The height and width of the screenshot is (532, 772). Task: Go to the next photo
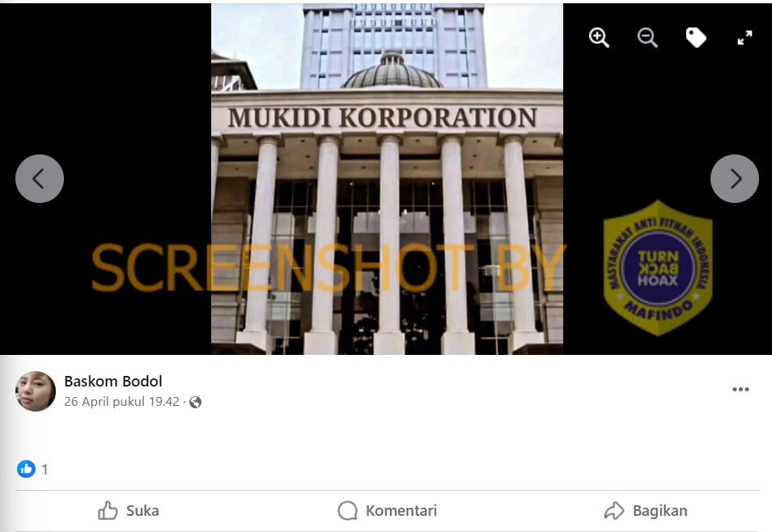point(735,179)
